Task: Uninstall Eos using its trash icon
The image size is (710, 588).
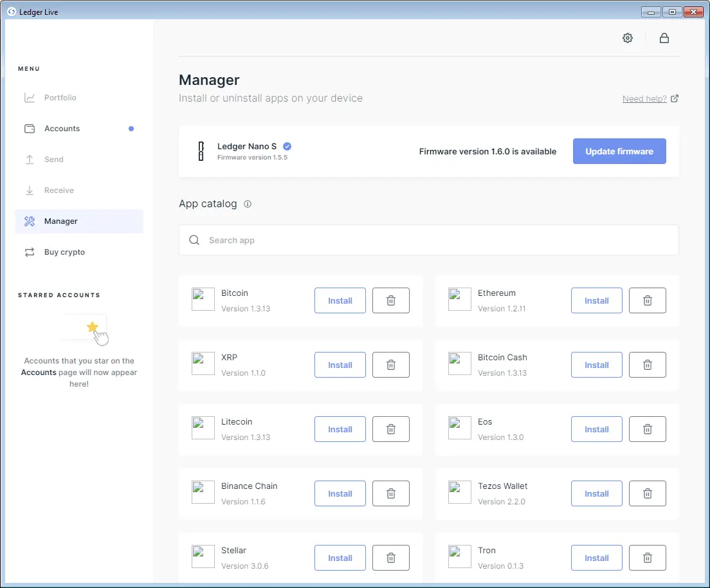Action: (648, 429)
